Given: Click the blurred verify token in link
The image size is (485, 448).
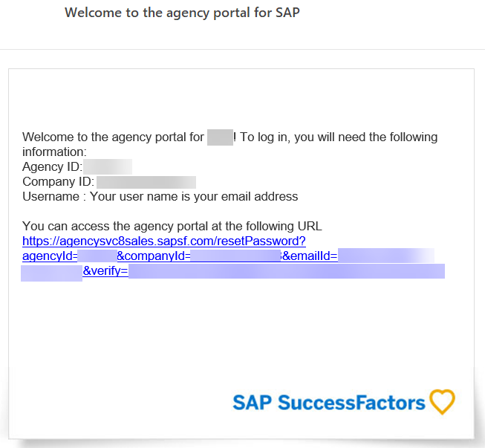Looking at the screenshot, I should pyautogui.click(x=287, y=271).
